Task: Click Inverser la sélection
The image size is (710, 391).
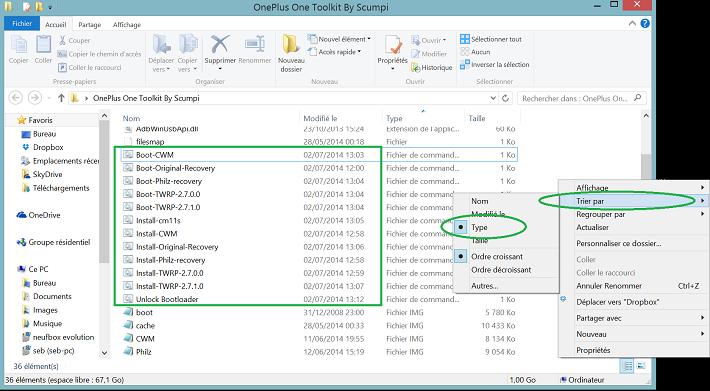Action: click(x=494, y=64)
